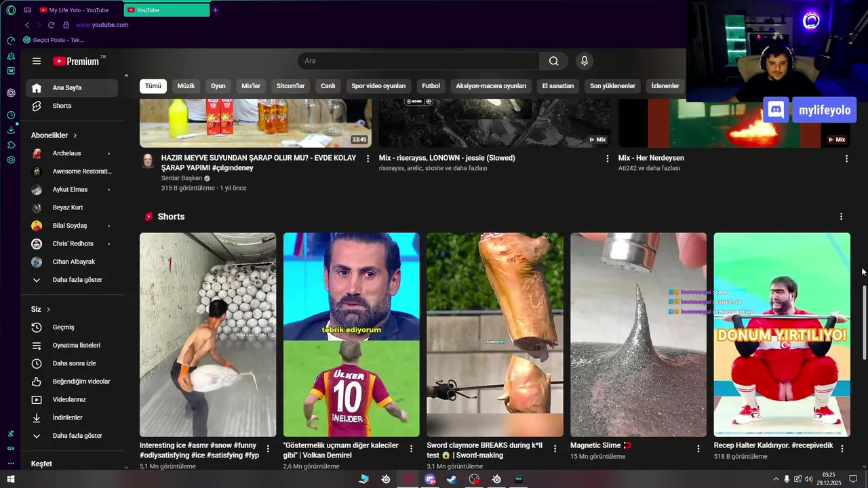The height and width of the screenshot is (488, 868).
Task: Open Aykut Elmas channel subscription
Action: (x=72, y=190)
